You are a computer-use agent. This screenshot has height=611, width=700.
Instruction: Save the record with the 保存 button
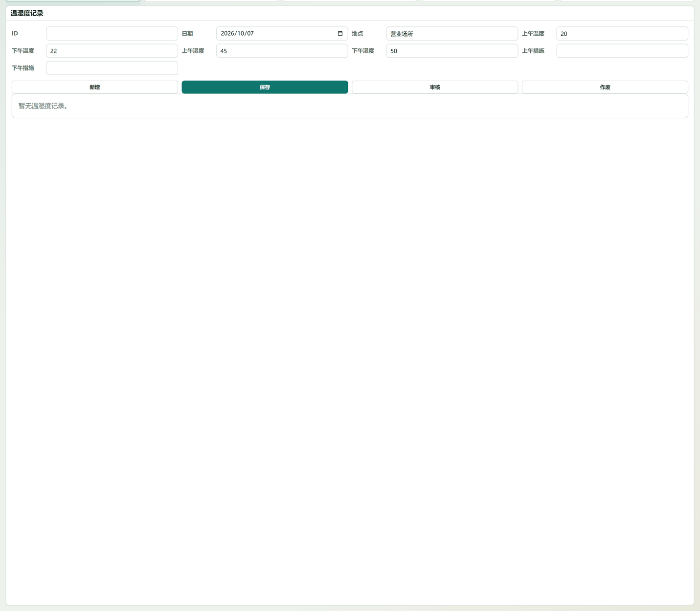pyautogui.click(x=265, y=87)
